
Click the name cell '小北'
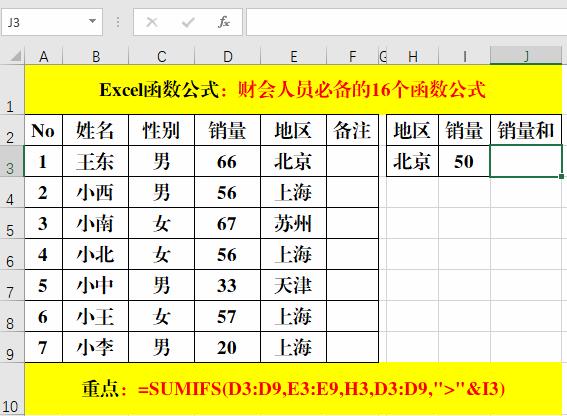pos(95,255)
